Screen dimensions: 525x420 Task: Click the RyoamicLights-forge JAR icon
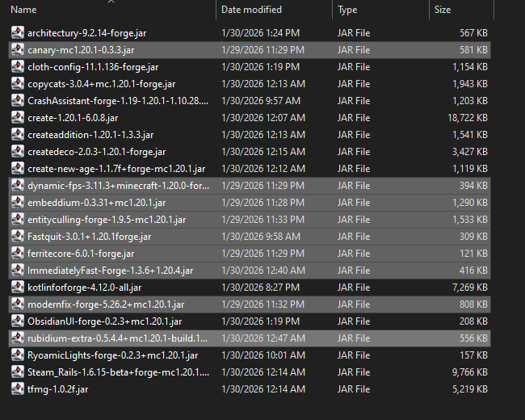point(18,355)
